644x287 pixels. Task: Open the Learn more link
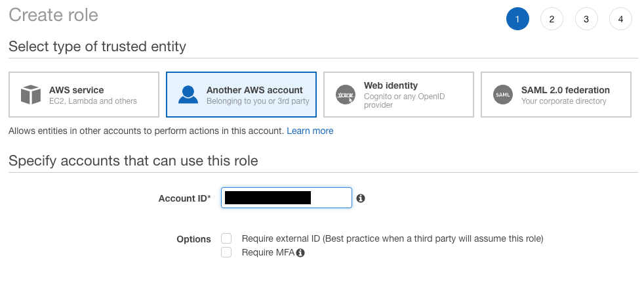310,131
